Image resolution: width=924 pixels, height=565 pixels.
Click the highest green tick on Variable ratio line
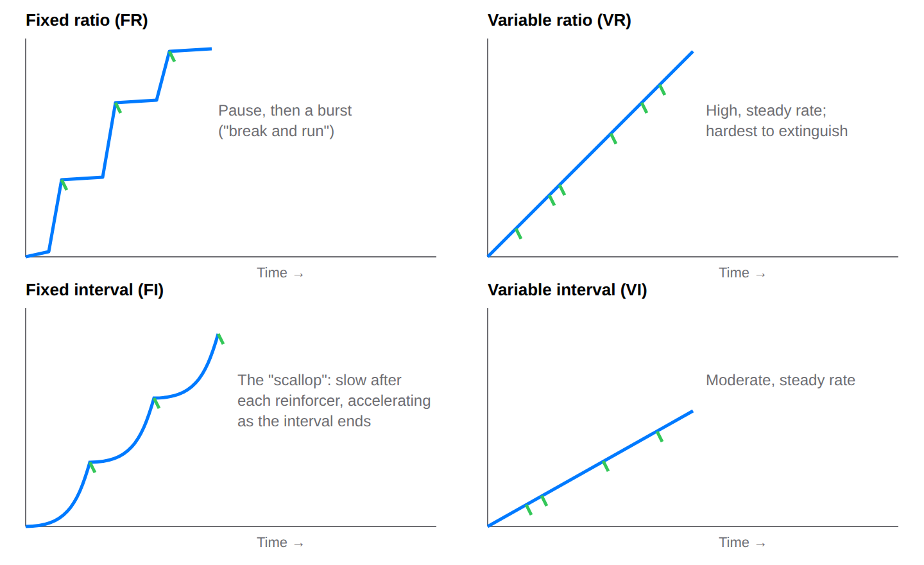(x=662, y=89)
